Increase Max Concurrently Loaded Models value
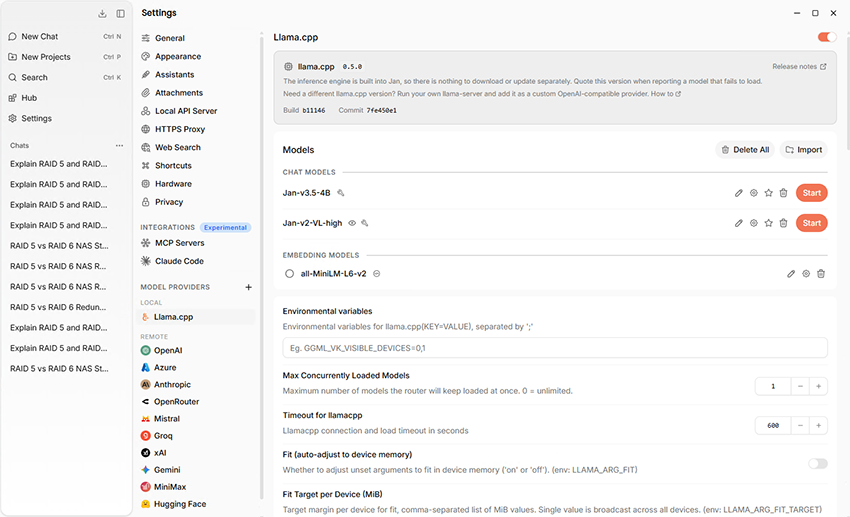The image size is (850, 517). point(819,386)
